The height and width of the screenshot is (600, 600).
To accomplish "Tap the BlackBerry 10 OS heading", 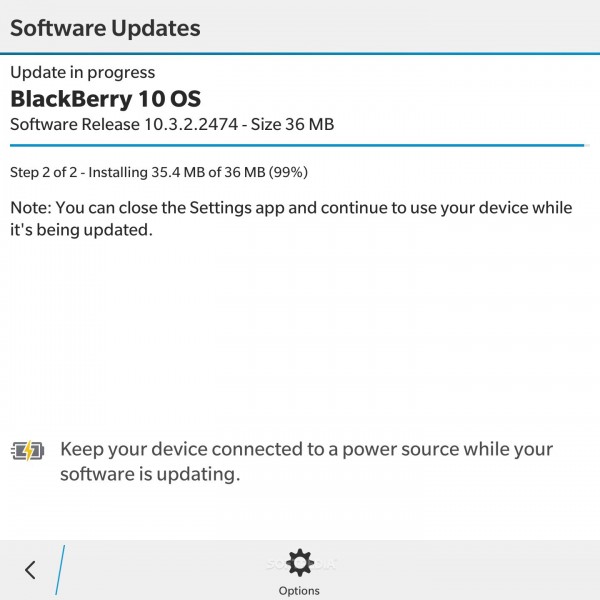I will 105,99.
